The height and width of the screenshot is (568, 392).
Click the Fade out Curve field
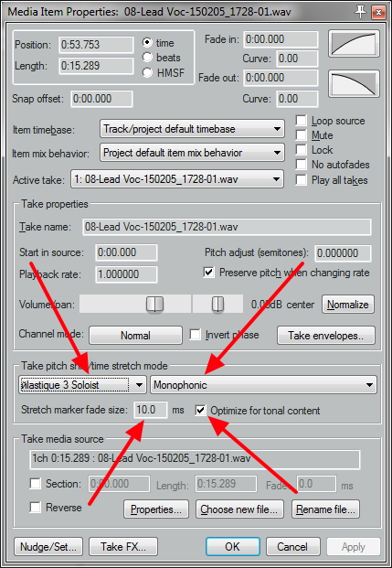click(298, 99)
